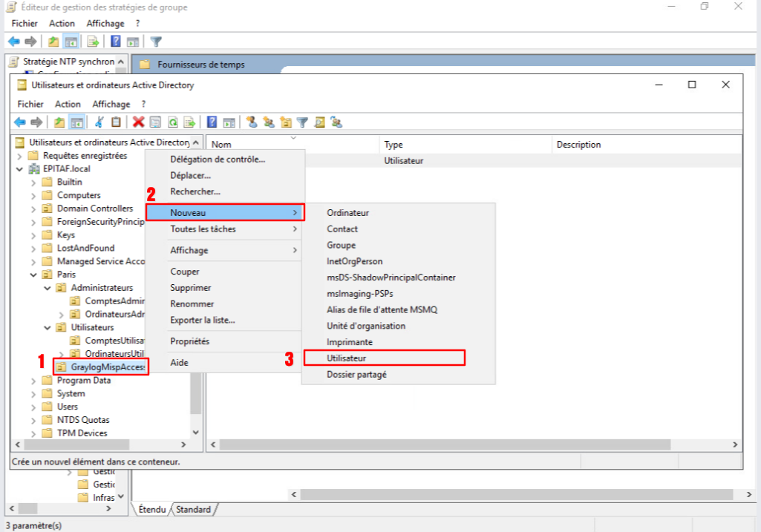Click the back arrow in Group Policy editor toolbar

[x=13, y=42]
